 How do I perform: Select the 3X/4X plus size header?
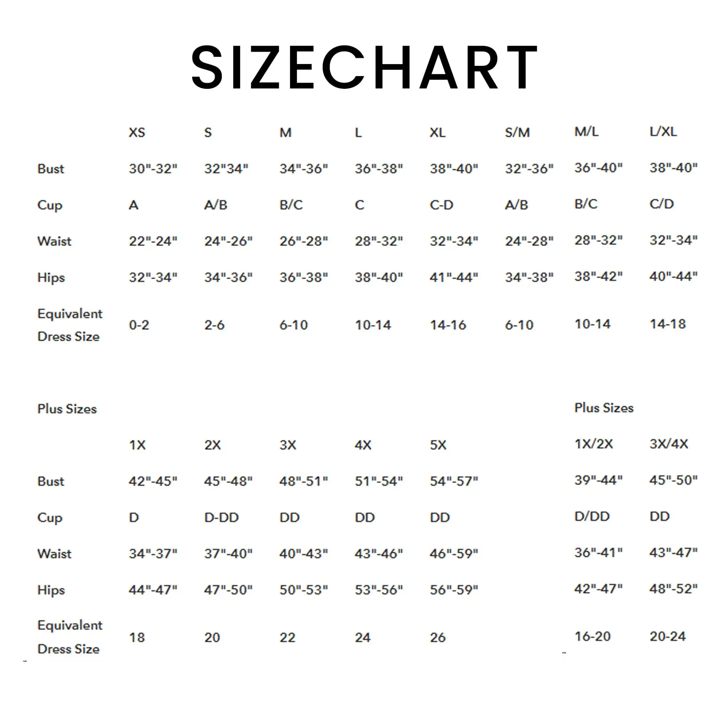[669, 444]
